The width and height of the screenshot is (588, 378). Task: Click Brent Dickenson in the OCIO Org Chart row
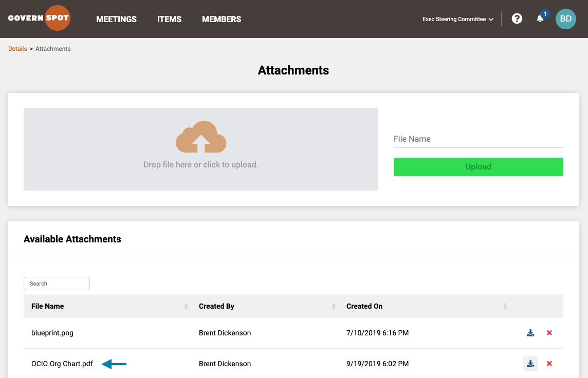click(x=225, y=364)
